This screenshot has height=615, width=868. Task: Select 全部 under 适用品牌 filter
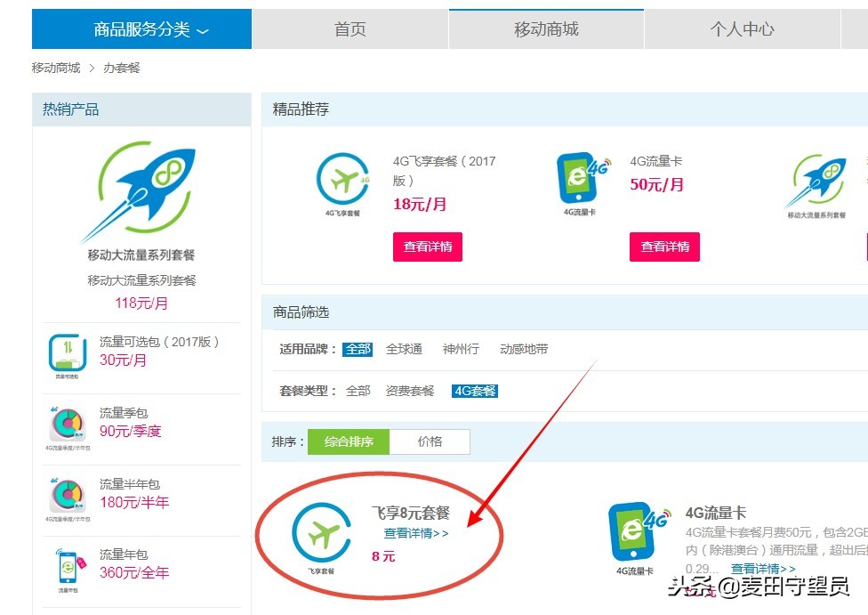358,349
